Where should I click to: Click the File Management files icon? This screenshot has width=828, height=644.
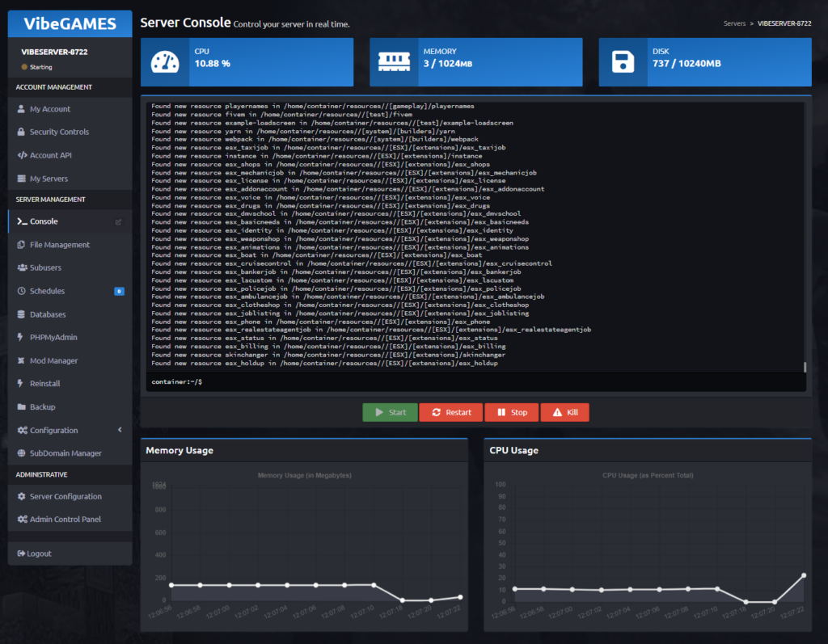click(x=21, y=244)
